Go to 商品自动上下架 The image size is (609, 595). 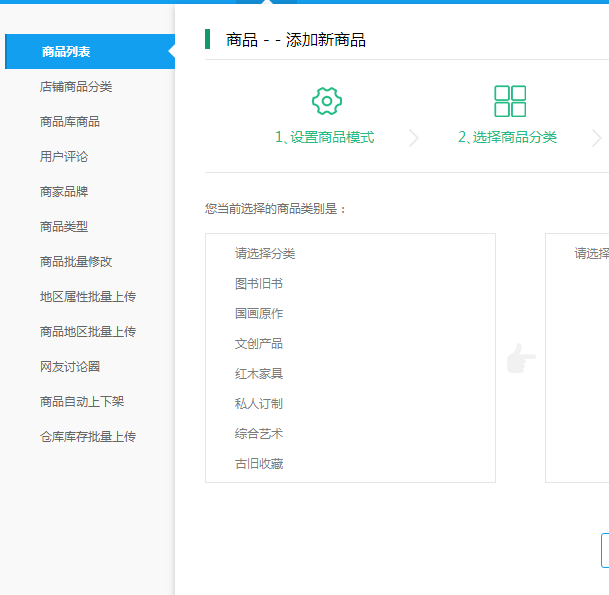point(82,402)
